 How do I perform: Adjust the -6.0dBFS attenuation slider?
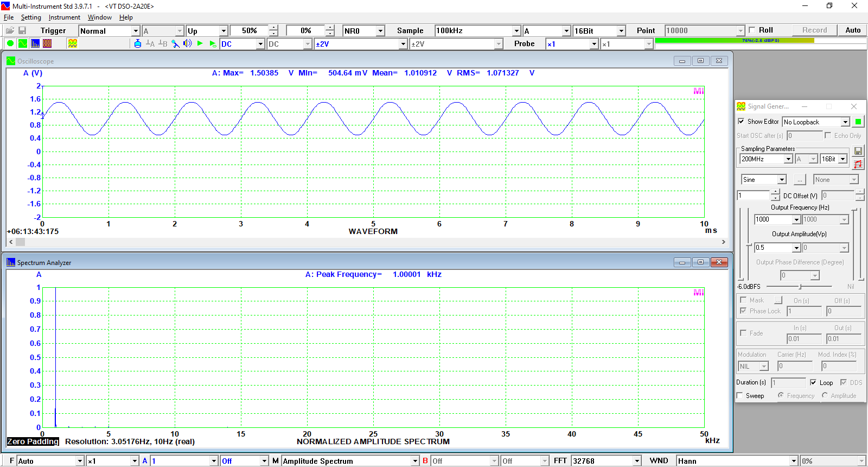coord(800,286)
